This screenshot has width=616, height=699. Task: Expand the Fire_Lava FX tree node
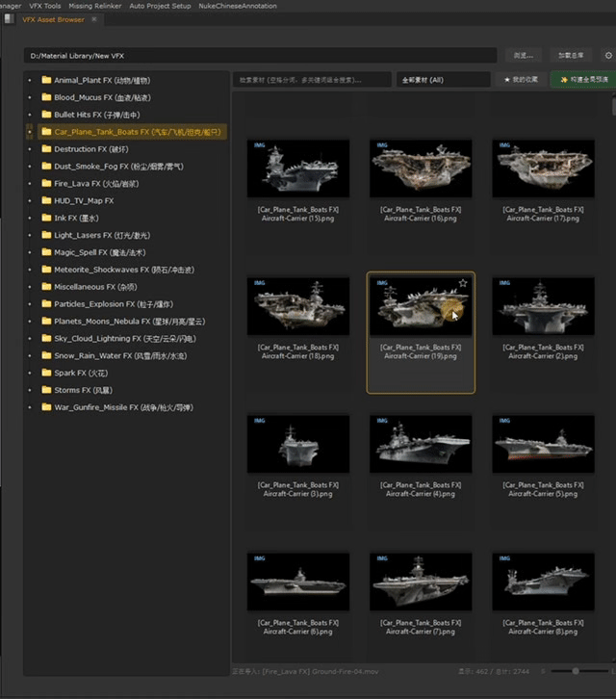pos(30,184)
